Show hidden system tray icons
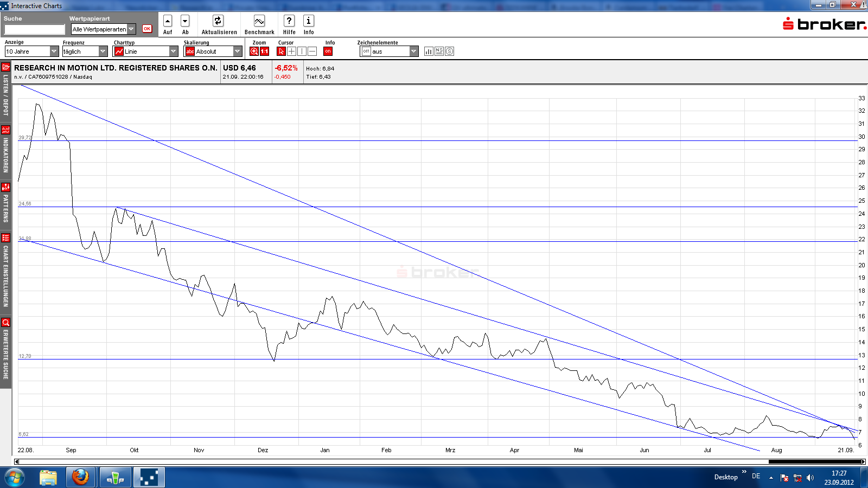This screenshot has height=488, width=868. pos(771,478)
